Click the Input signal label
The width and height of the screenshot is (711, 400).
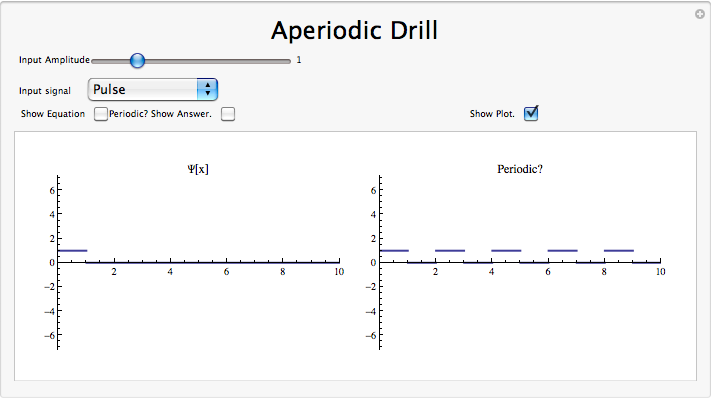click(x=45, y=91)
